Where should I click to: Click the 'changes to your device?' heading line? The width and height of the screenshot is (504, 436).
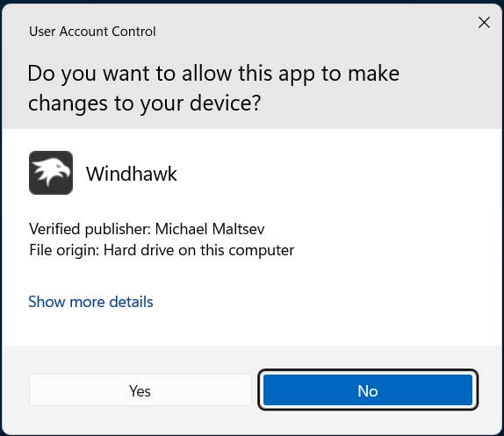(x=144, y=104)
